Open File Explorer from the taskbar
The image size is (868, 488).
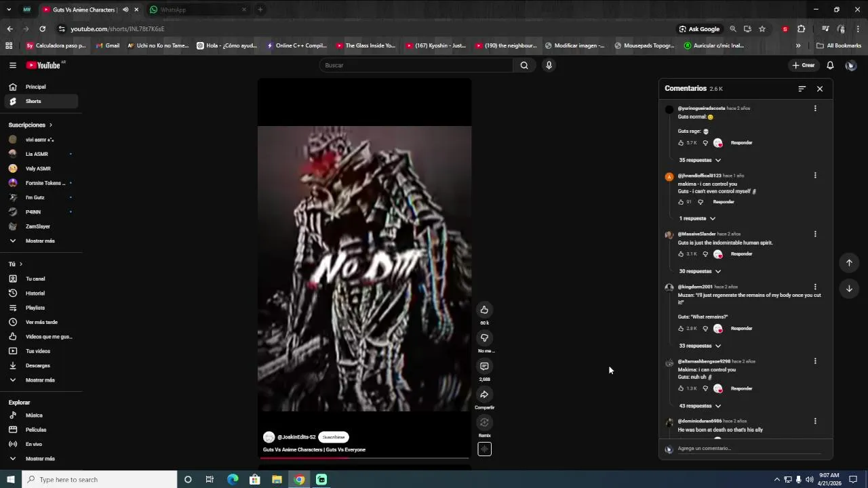[277, 480]
